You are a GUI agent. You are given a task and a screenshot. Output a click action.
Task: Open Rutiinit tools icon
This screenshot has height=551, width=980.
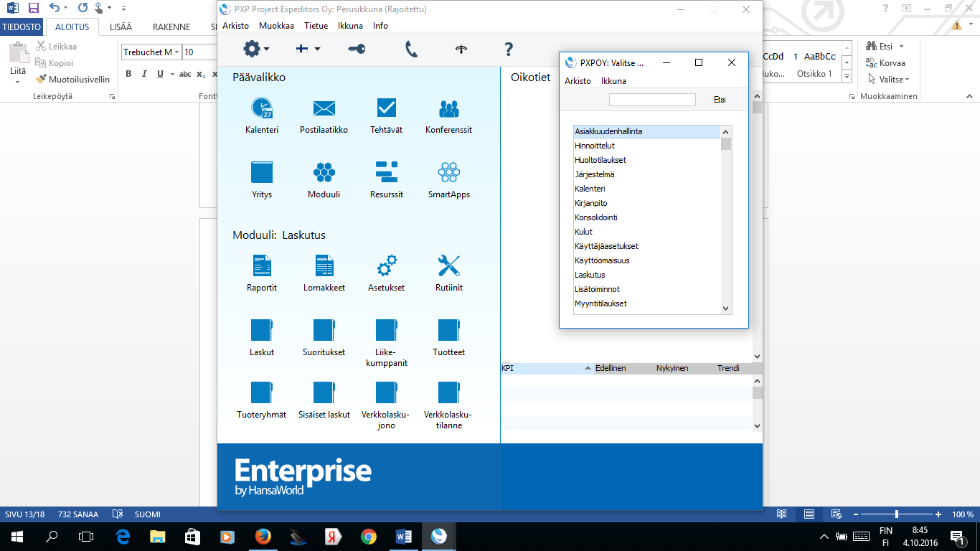pos(449,266)
